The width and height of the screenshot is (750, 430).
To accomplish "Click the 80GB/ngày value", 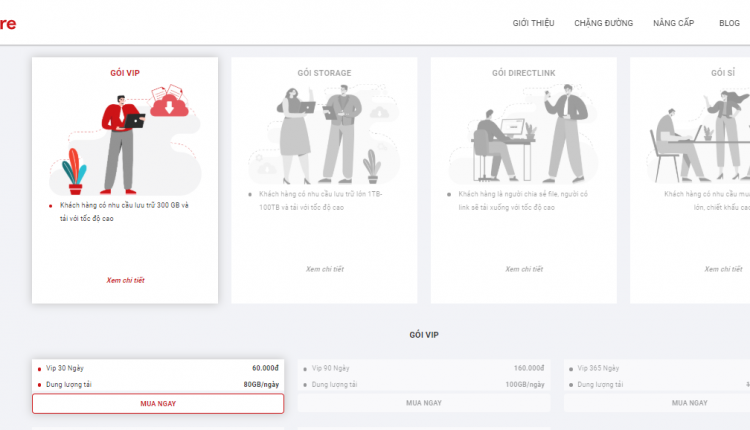I will 261,385.
